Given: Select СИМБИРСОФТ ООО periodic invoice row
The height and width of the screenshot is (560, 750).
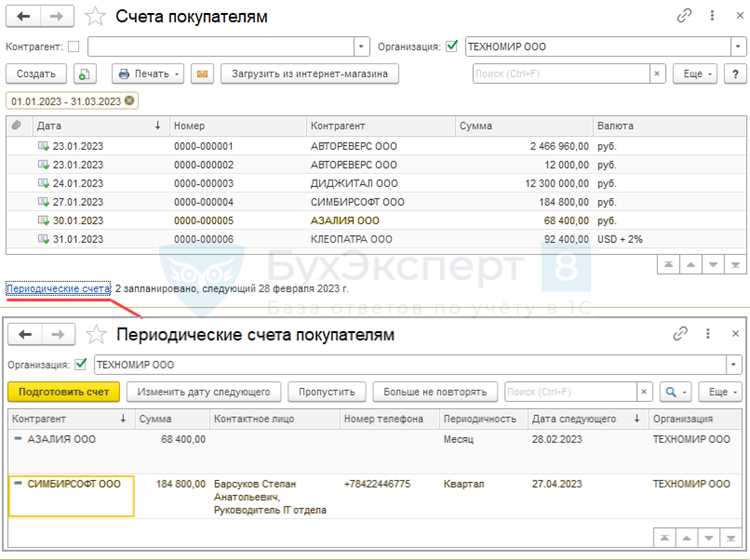Looking at the screenshot, I should click(x=375, y=496).
